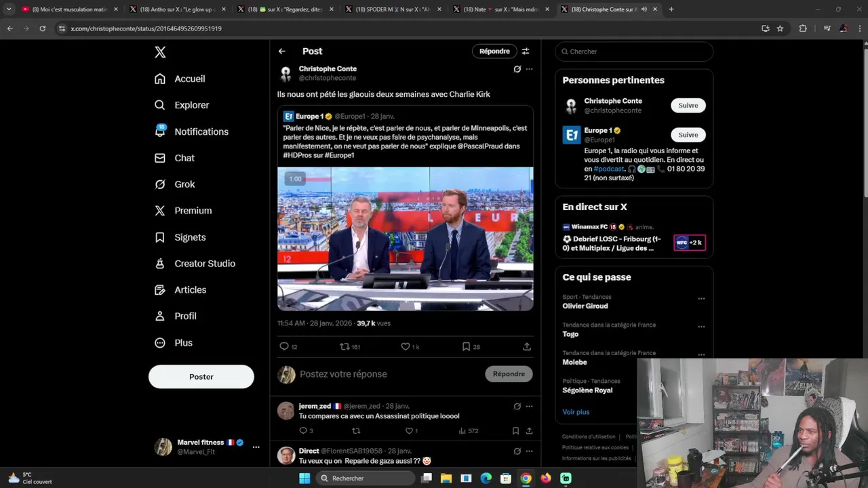Reload the page in Chrome

pos(42,28)
